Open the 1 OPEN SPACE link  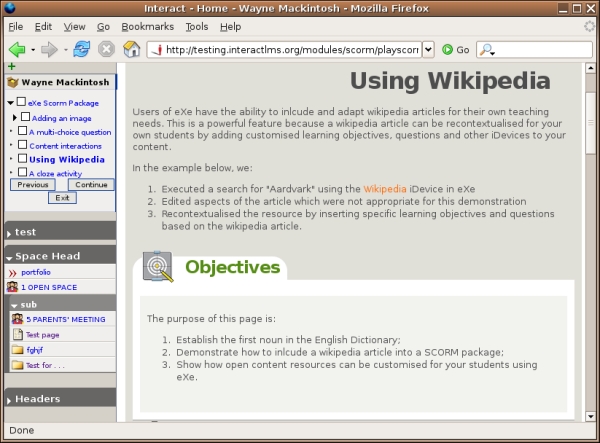point(49,287)
